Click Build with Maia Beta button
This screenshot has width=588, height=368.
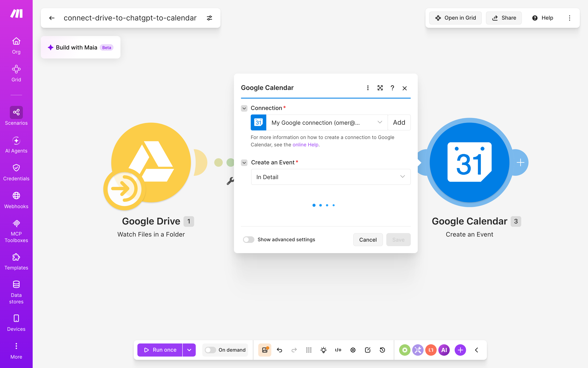(81, 47)
